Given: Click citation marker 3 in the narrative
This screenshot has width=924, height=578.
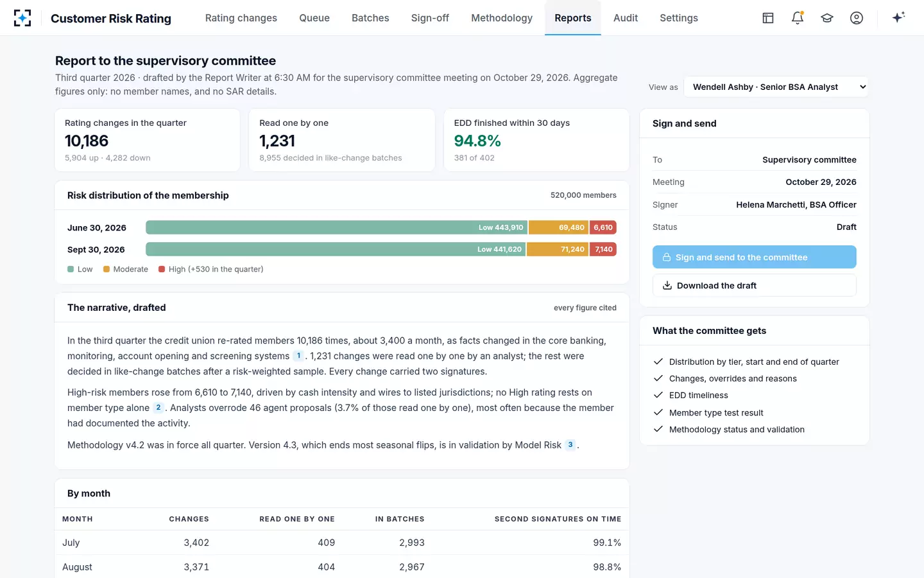Looking at the screenshot, I should (570, 445).
